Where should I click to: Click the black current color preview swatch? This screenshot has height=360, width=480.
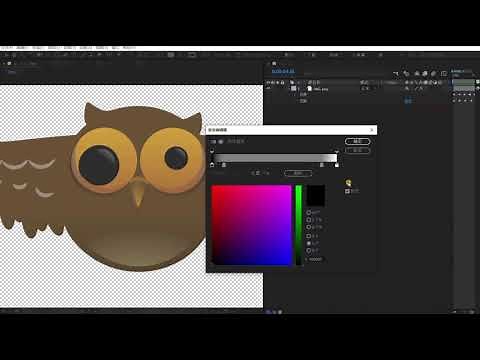[316, 196]
